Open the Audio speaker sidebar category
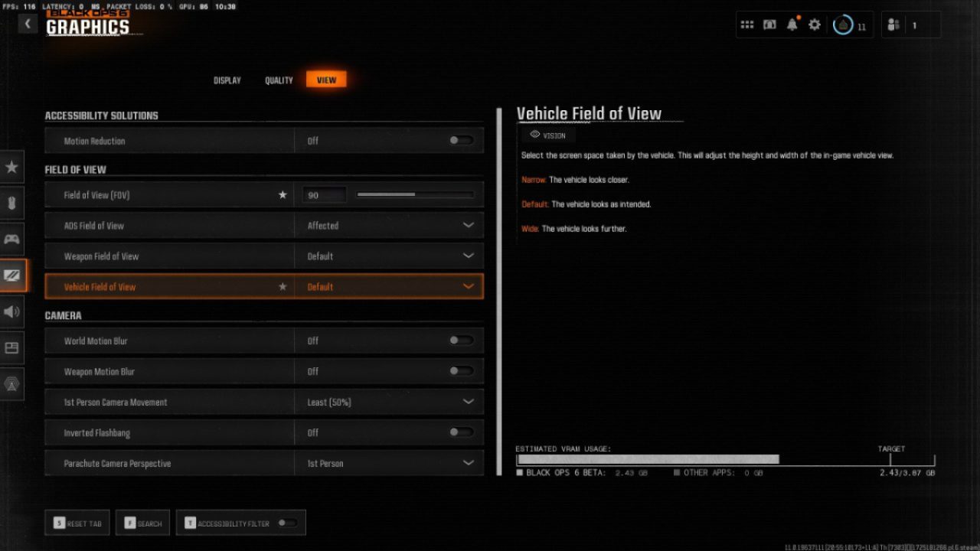980x551 pixels. pos(12,311)
